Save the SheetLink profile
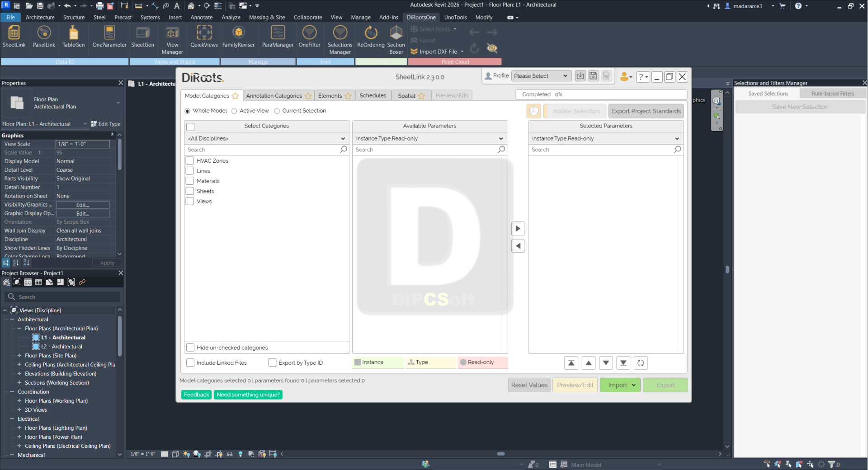868x470 pixels. pyautogui.click(x=593, y=76)
